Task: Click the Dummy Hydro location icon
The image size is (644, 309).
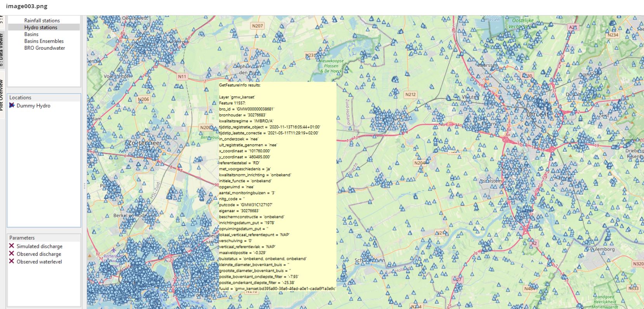Action: click(12, 105)
